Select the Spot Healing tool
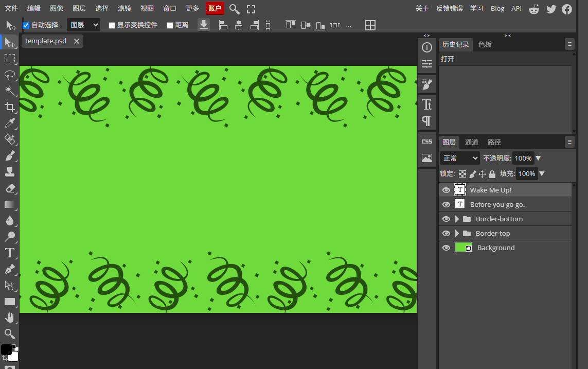 pos(10,139)
